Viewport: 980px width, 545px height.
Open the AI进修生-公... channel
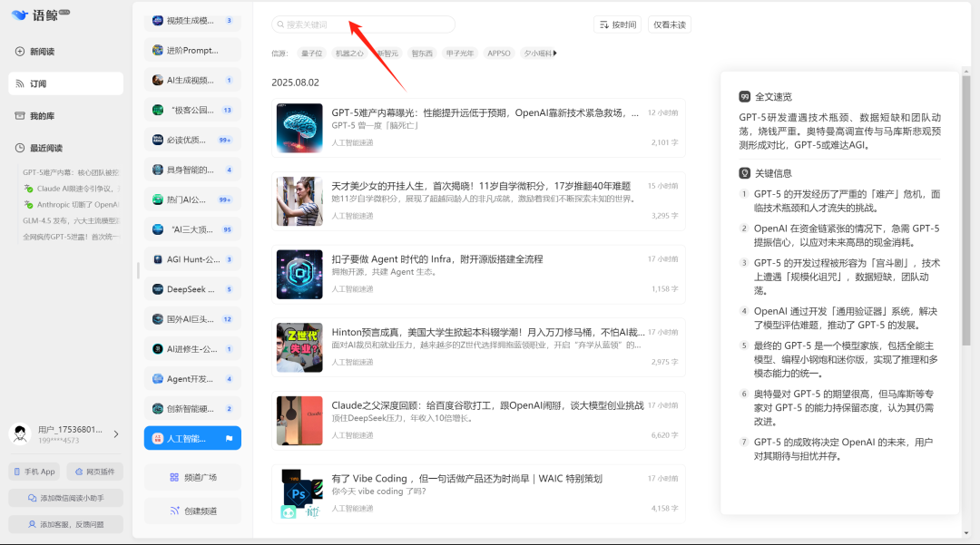click(192, 349)
